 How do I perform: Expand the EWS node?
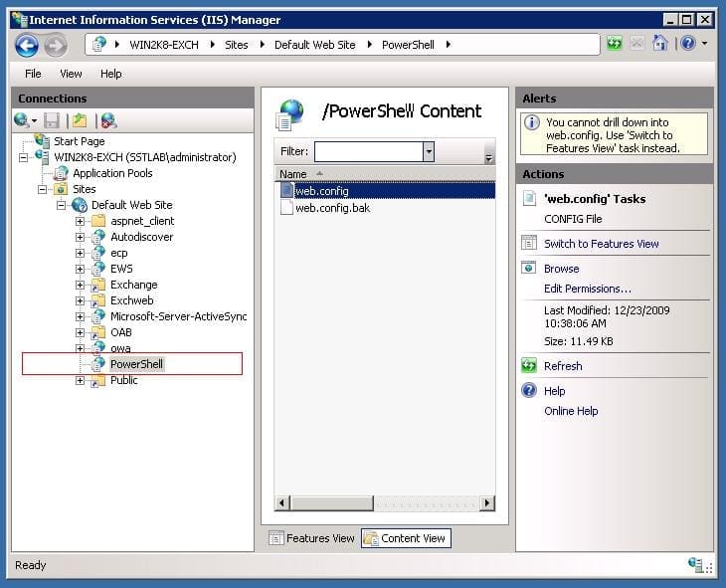(81, 270)
